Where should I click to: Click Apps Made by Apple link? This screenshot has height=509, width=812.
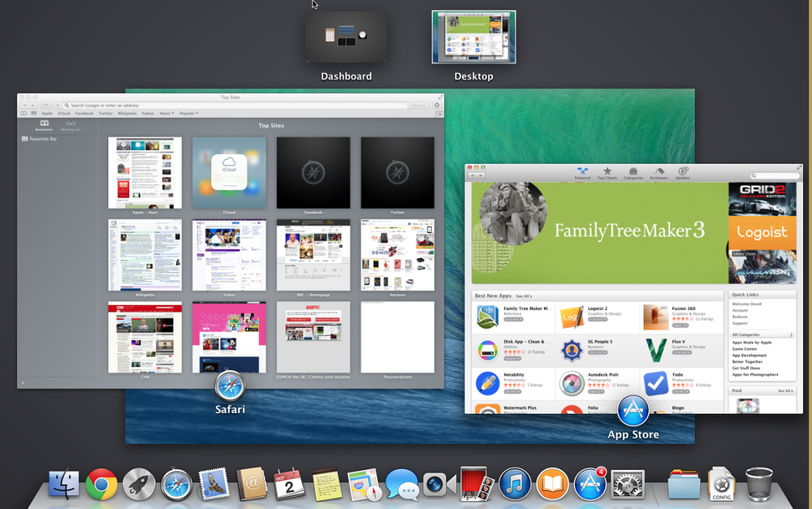(752, 343)
